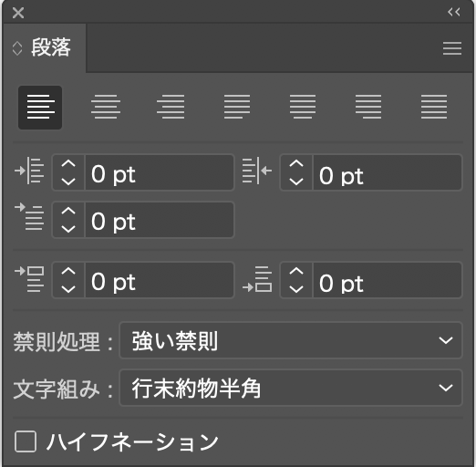Enable the ハイフネーション checkbox
The image size is (476, 467).
point(26,441)
